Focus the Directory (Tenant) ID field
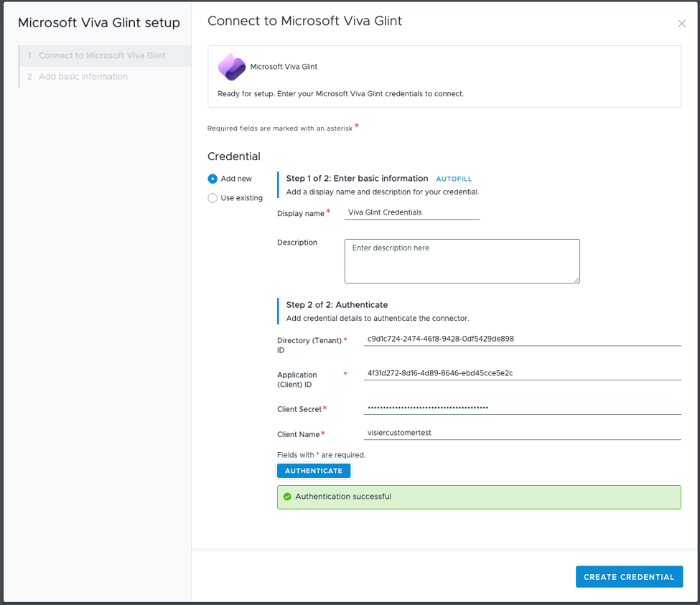 [523, 339]
